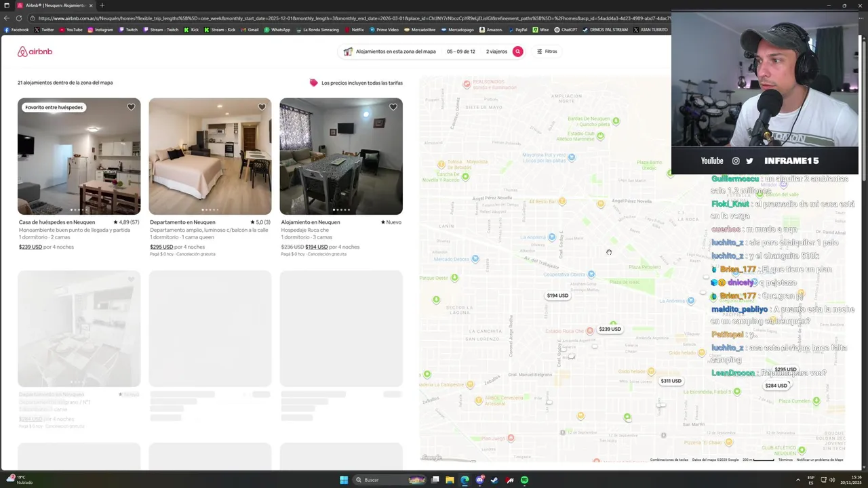Open the Twitch bookmark

click(128, 30)
